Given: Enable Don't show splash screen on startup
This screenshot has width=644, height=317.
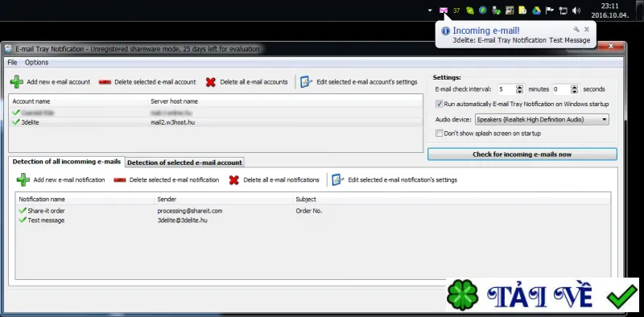Looking at the screenshot, I should coord(439,133).
